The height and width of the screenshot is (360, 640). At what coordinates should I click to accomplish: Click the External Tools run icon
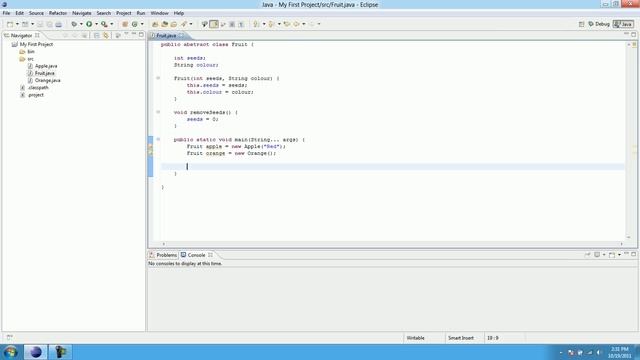pyautogui.click(x=104, y=24)
